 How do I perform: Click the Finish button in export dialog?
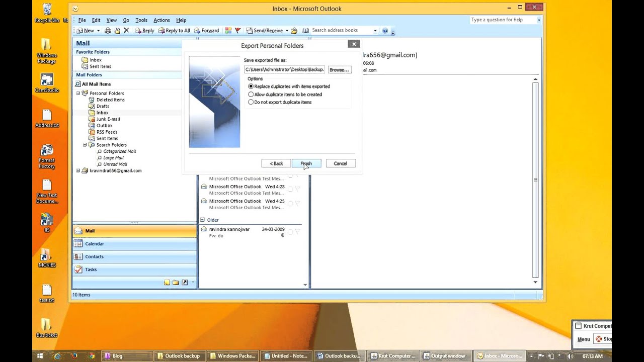(x=306, y=163)
